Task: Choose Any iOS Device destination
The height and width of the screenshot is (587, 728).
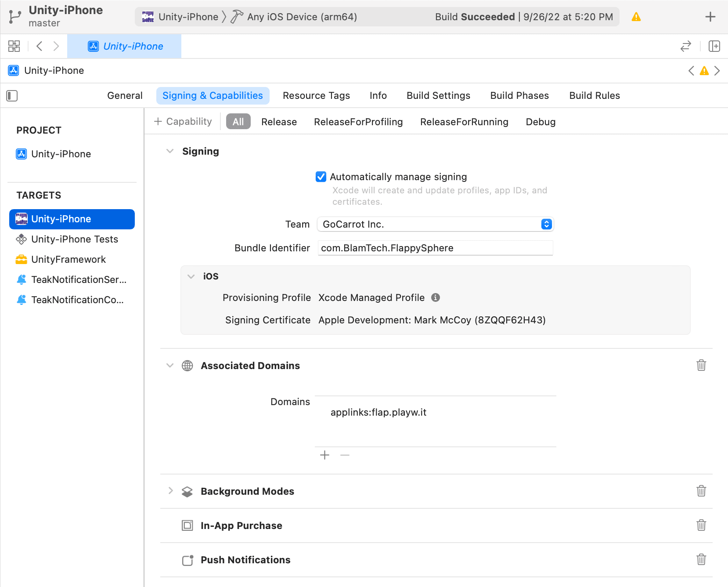Action: coord(302,17)
